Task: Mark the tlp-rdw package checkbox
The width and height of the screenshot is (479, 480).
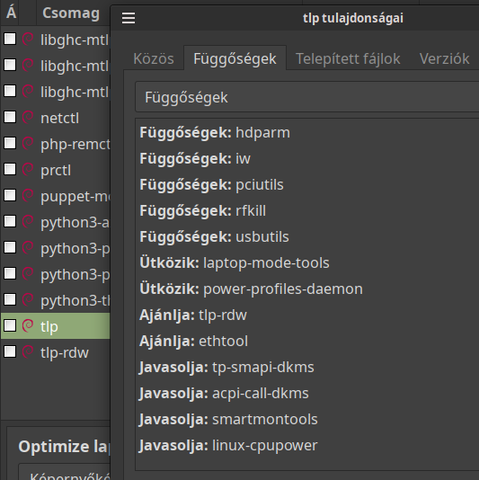Action: pyautogui.click(x=10, y=352)
